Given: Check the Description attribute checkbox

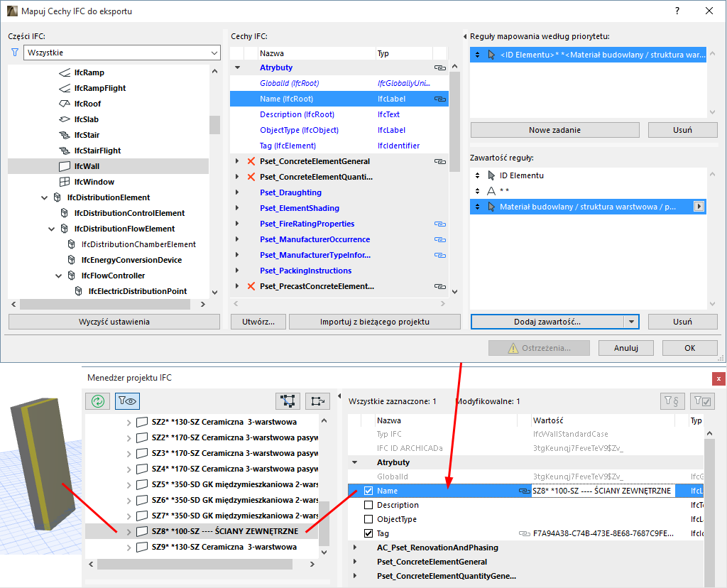Looking at the screenshot, I should coord(368,505).
